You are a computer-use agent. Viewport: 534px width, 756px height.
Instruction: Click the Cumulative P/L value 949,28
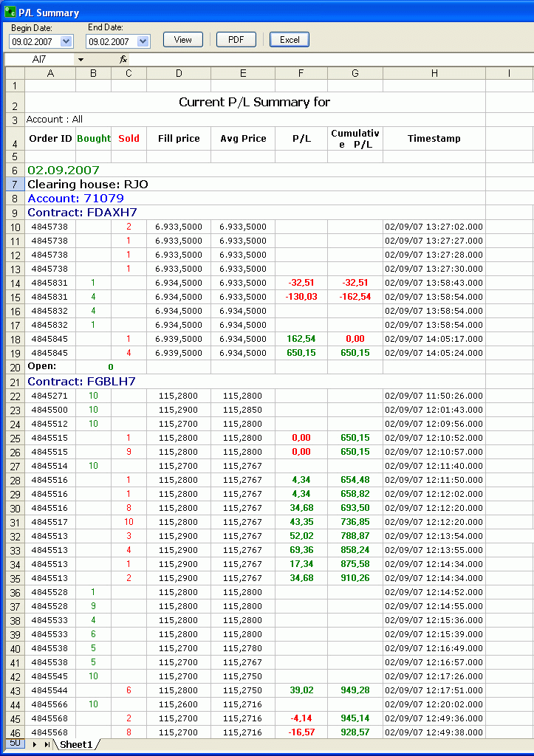355,690
